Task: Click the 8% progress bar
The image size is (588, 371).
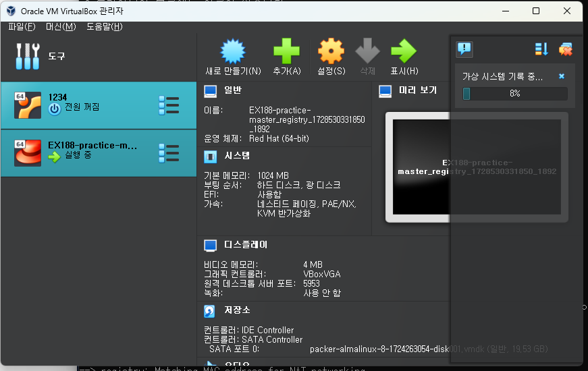Action: point(515,93)
